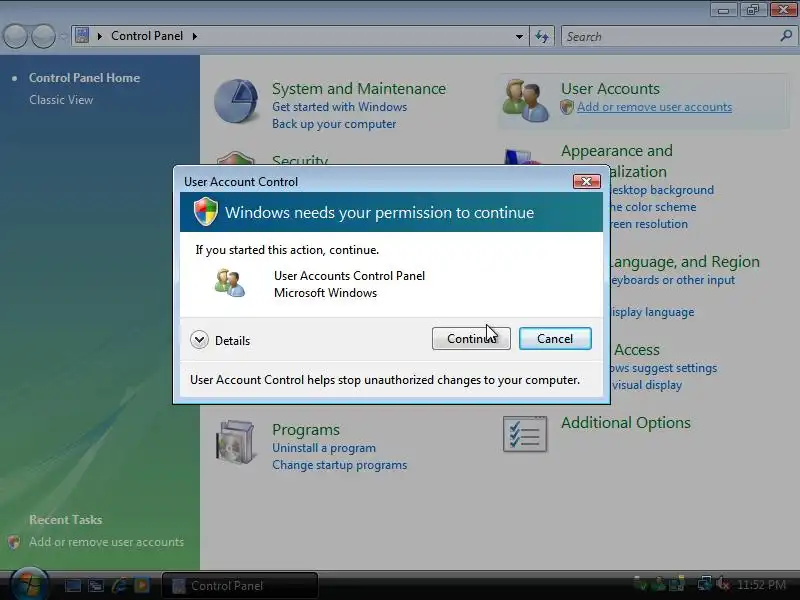The image size is (800, 600).
Task: Expand the Details section in the UAC dialog
Action: pyautogui.click(x=220, y=340)
